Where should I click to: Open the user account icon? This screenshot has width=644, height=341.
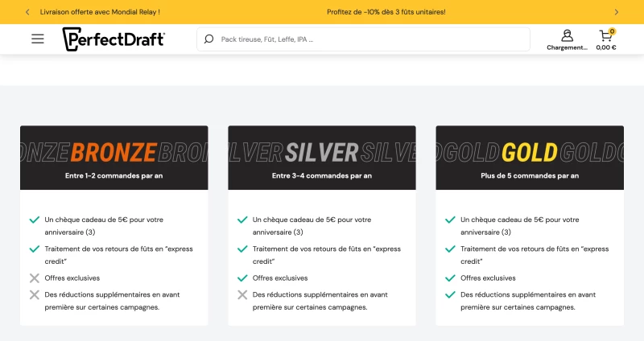click(568, 35)
